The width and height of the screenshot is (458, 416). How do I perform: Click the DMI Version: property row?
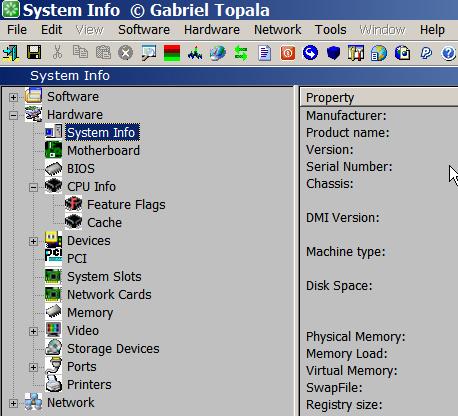(343, 218)
